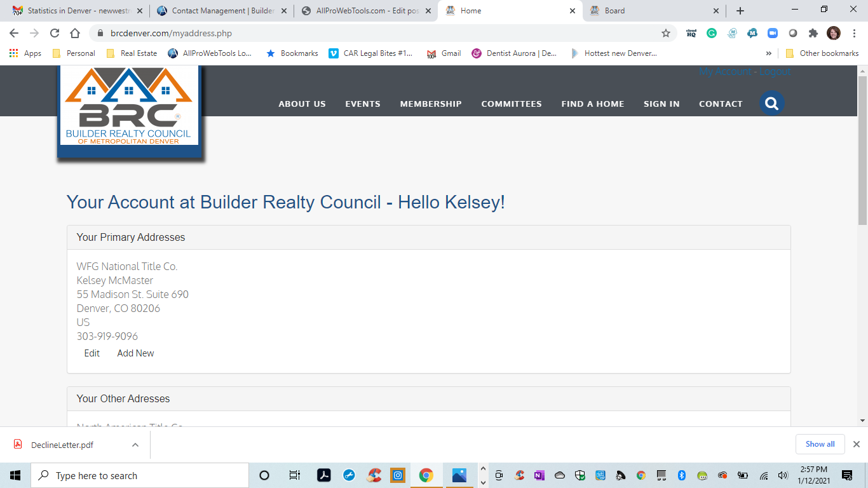This screenshot has width=868, height=488.
Task: Open the Apps bookmarks shortcut
Action: coord(25,53)
